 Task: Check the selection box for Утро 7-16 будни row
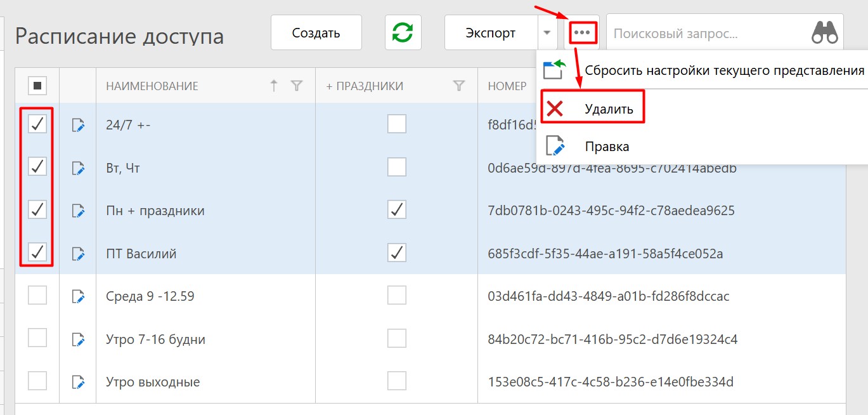[37, 338]
